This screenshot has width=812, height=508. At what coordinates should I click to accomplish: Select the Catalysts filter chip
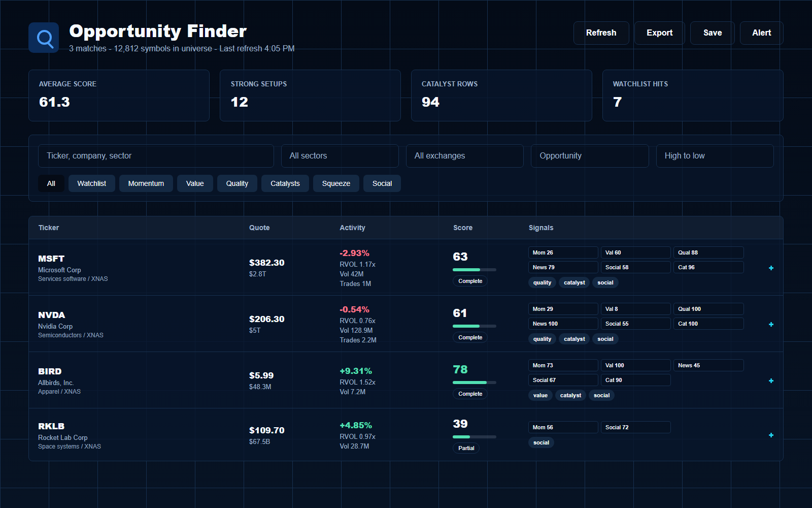point(285,183)
